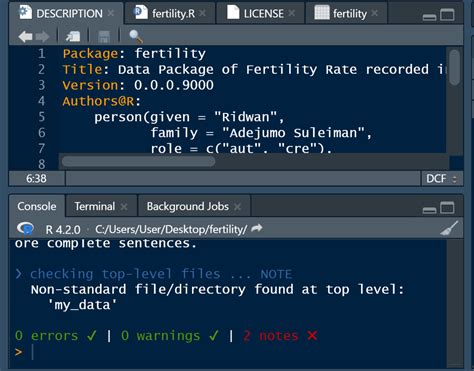Open Find/Replace magnifier icon
The image size is (474, 371).
[x=135, y=36]
